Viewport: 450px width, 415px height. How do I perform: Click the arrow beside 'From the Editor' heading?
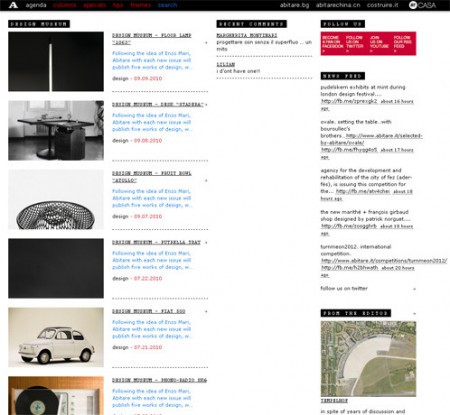(414, 313)
